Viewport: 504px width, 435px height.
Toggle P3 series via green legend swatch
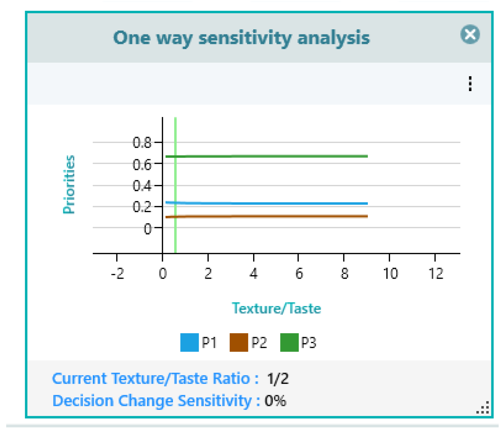coord(289,342)
